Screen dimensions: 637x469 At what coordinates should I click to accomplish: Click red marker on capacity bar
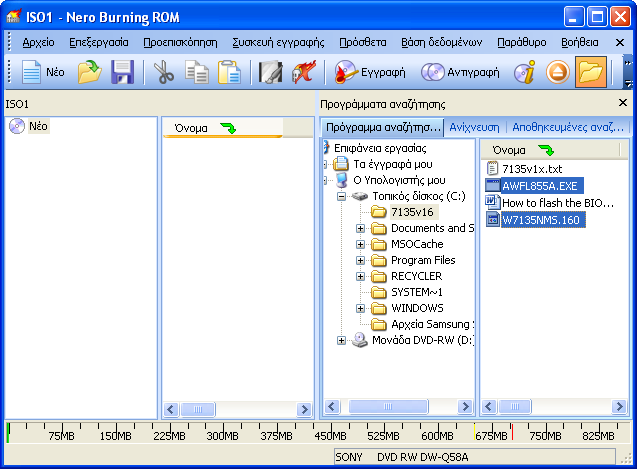point(512,431)
